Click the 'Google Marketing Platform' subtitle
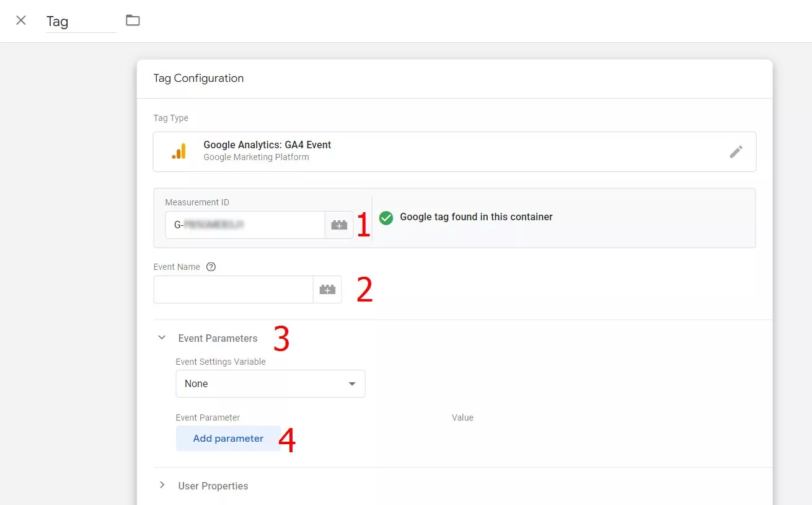Viewport: 812px width, 505px height. pyautogui.click(x=256, y=157)
